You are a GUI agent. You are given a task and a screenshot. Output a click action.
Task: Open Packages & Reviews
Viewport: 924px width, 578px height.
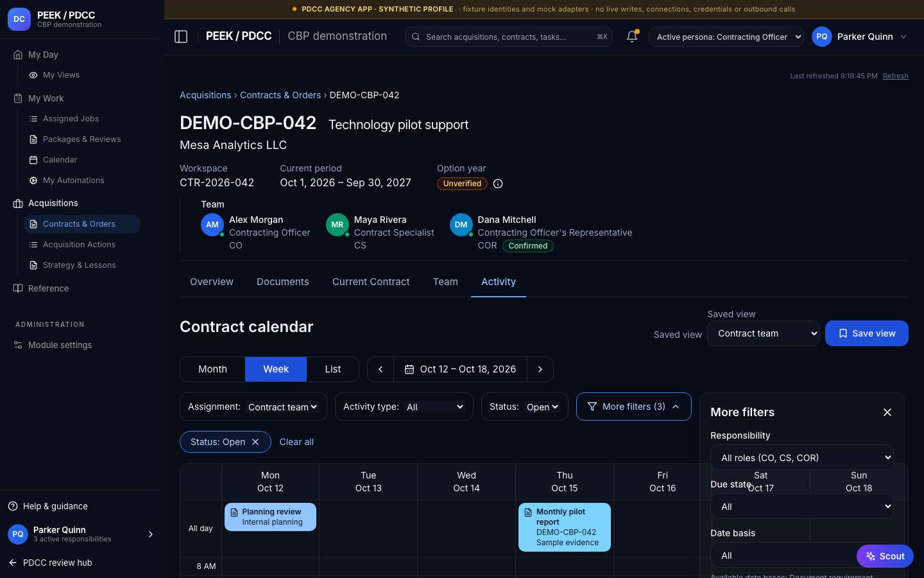click(81, 139)
